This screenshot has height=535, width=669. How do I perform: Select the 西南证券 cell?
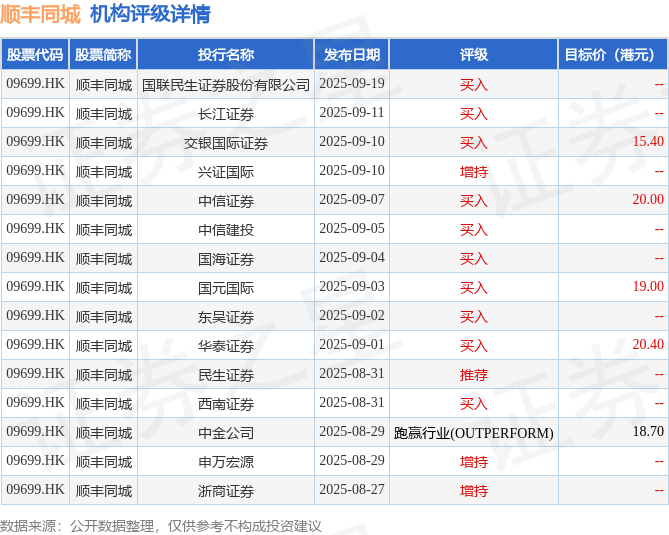click(226, 404)
